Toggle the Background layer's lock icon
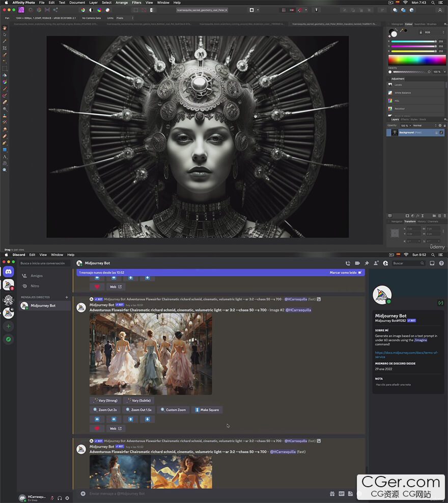Screen dimensions: 448x503 [436, 133]
